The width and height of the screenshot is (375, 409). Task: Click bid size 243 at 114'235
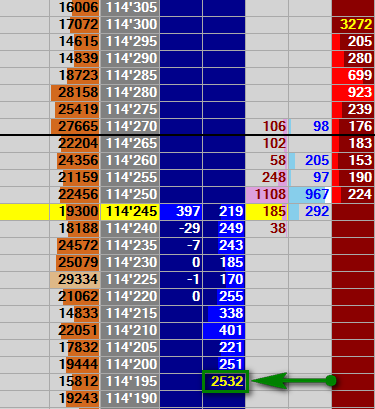(224, 245)
